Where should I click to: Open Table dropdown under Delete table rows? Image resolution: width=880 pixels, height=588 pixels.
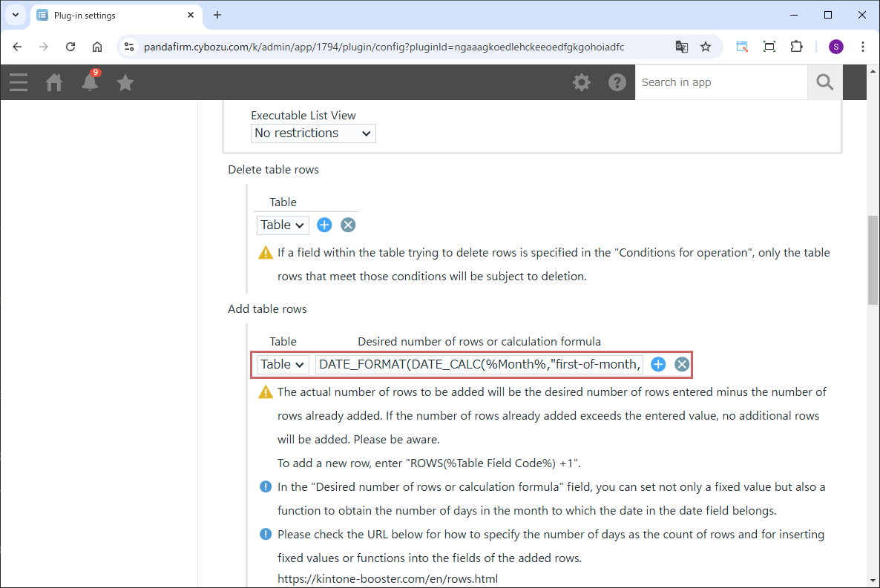(283, 225)
